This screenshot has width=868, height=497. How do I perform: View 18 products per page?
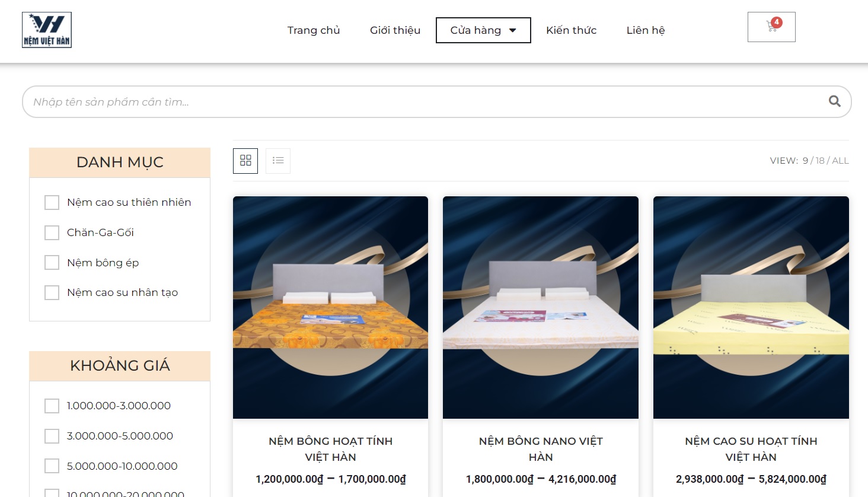click(x=820, y=161)
